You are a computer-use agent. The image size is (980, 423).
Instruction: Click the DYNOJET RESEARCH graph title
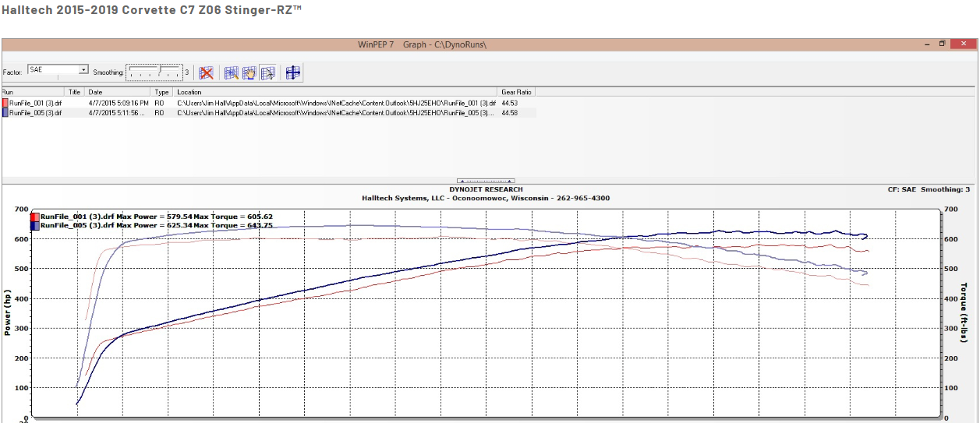486,189
